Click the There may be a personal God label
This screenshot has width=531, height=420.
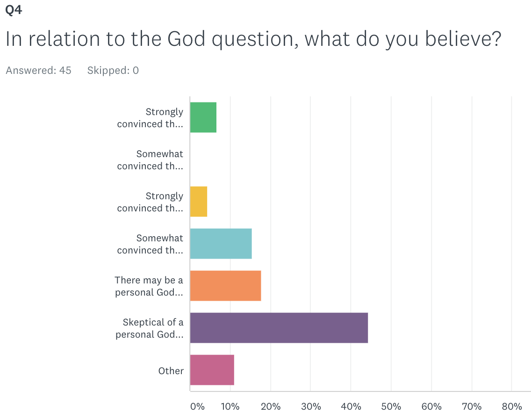pyautogui.click(x=149, y=286)
